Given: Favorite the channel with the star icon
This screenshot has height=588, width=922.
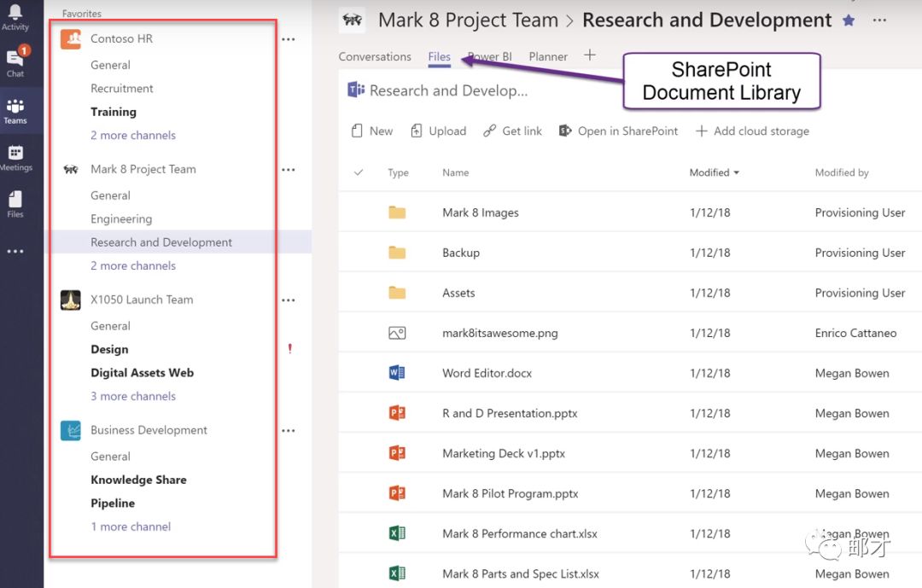Looking at the screenshot, I should [x=849, y=20].
